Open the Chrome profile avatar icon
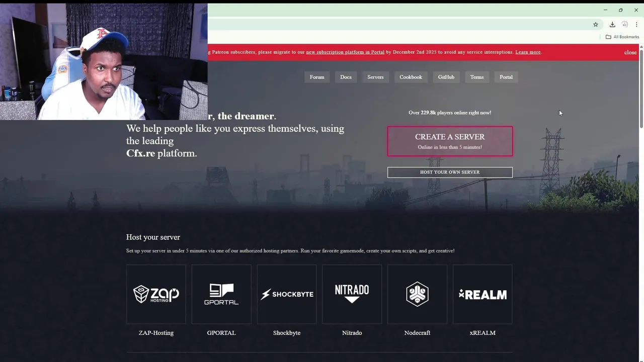The image size is (644, 362). [x=624, y=24]
